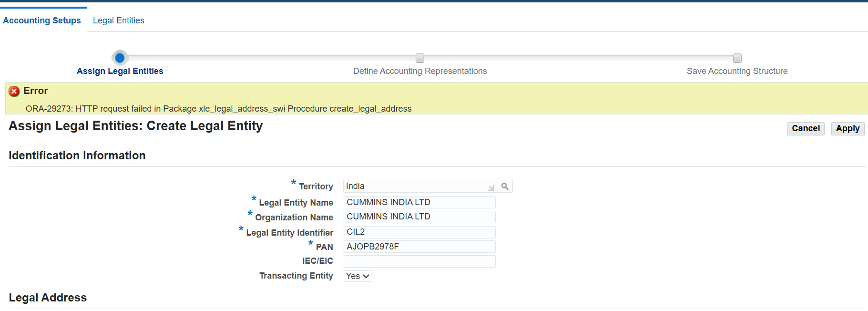868x311 pixels.
Task: Click the Assign Legal Entities step label
Action: click(120, 71)
